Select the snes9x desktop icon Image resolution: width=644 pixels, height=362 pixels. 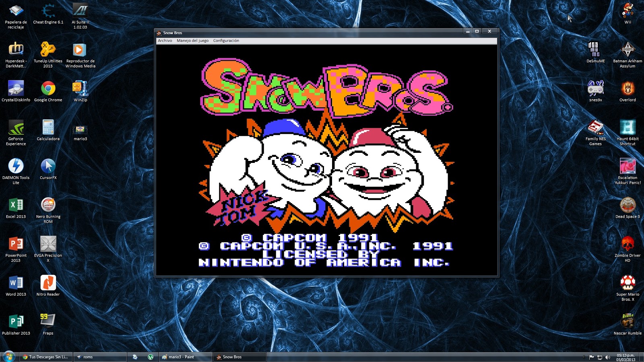[x=596, y=92]
